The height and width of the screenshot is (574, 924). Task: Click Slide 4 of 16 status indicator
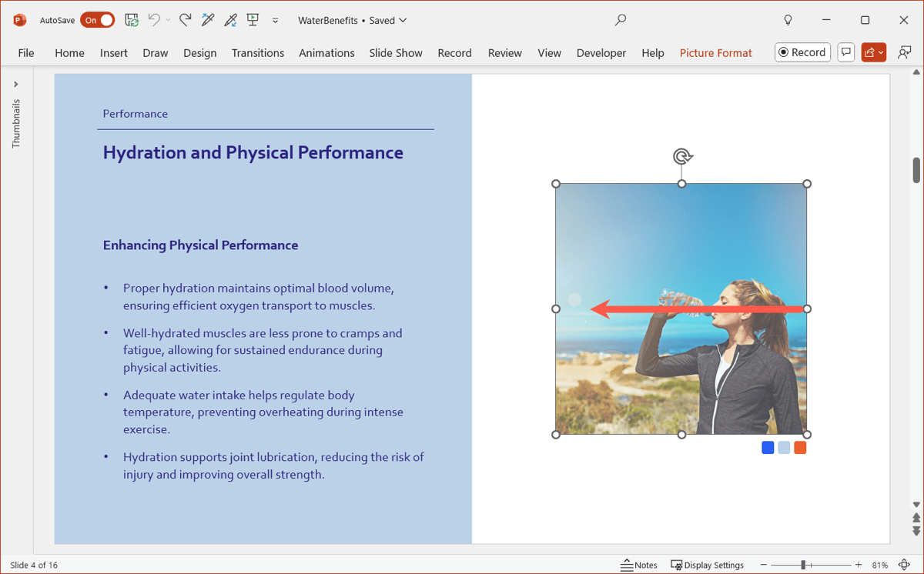pos(34,565)
